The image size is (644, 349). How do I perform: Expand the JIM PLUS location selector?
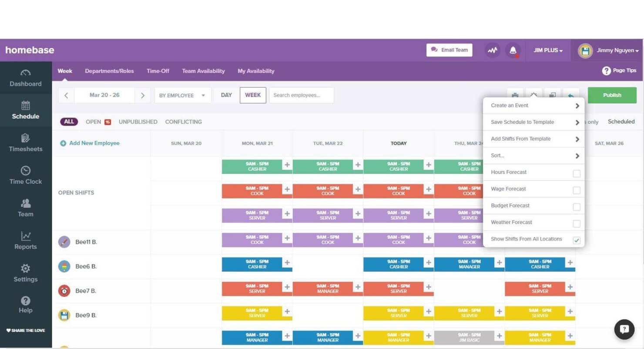pos(548,50)
